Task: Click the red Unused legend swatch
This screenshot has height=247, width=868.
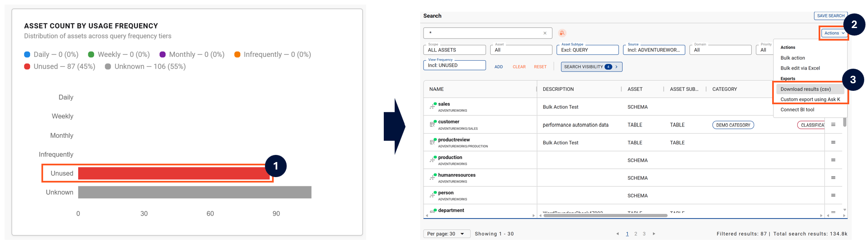Action: (27, 67)
